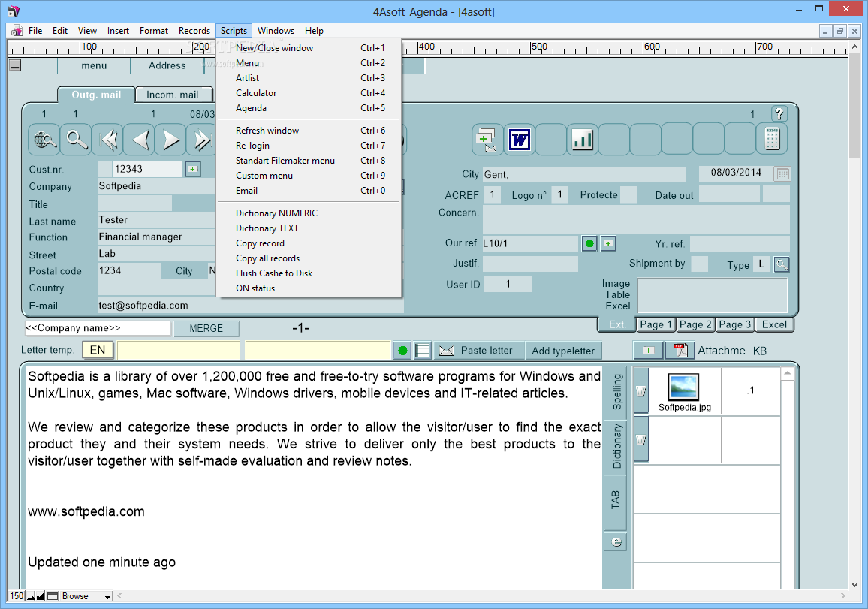Screen dimensions: 868x609
Task: Switch to the Outg. mail tab
Action: tap(96, 95)
